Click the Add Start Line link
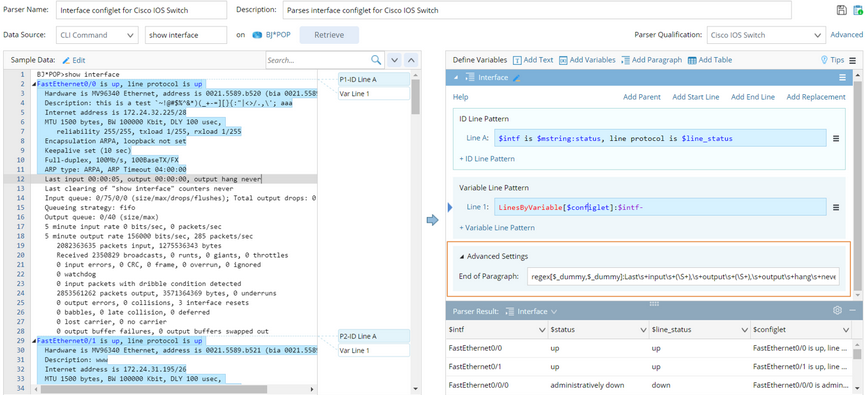Image resolution: width=865 pixels, height=395 pixels. click(x=696, y=97)
